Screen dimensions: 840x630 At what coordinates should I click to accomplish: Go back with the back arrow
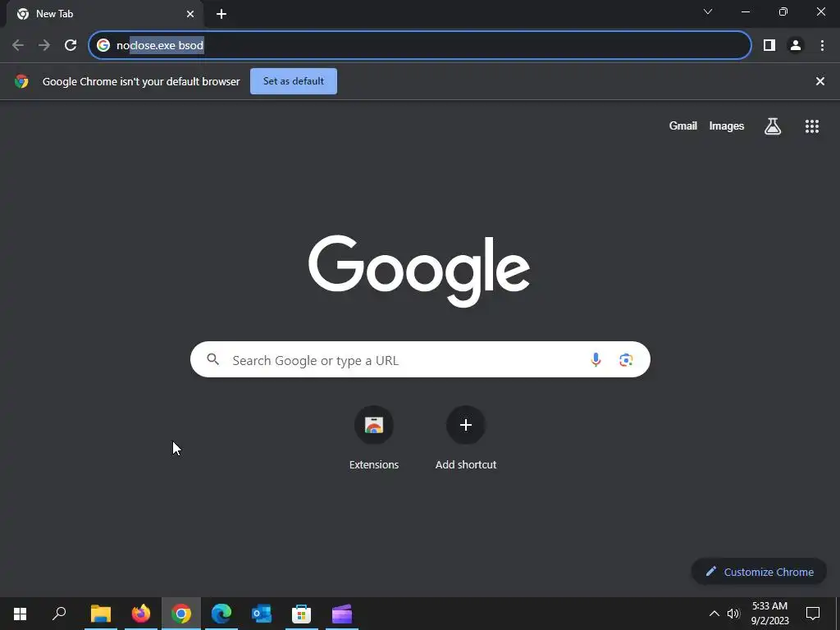18,45
